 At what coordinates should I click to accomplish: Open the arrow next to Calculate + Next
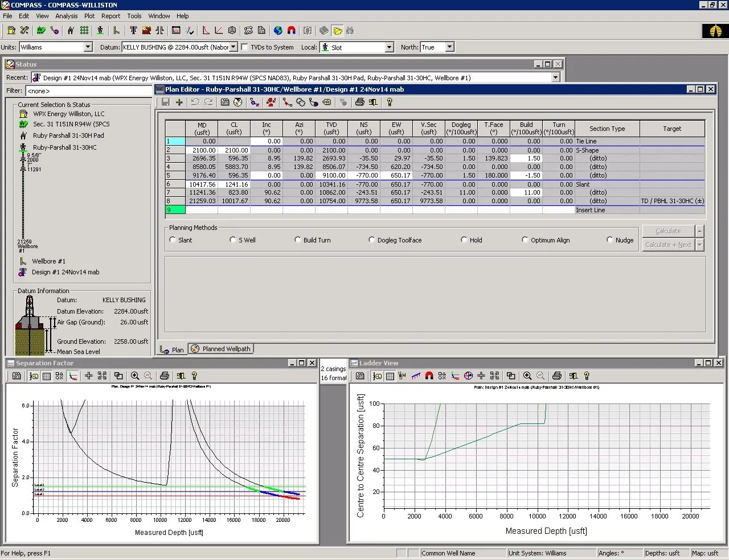click(x=700, y=245)
